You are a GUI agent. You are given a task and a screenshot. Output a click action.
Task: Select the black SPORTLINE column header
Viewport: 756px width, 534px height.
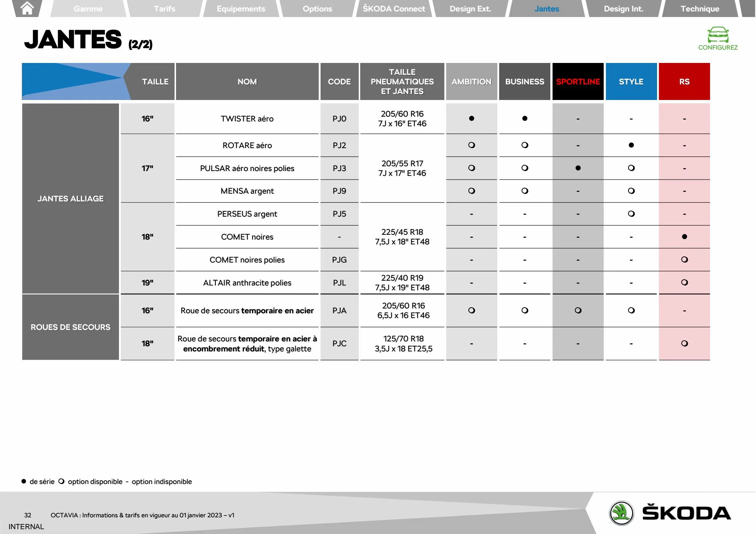[x=578, y=81]
